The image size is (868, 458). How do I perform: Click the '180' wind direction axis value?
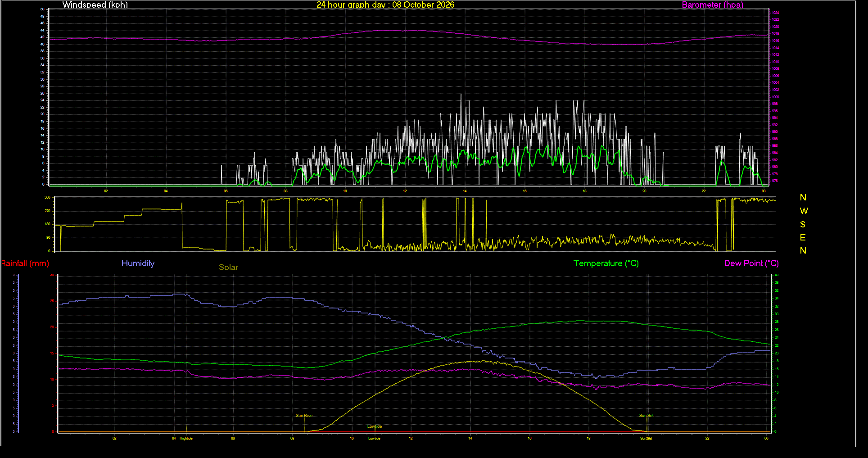click(47, 224)
